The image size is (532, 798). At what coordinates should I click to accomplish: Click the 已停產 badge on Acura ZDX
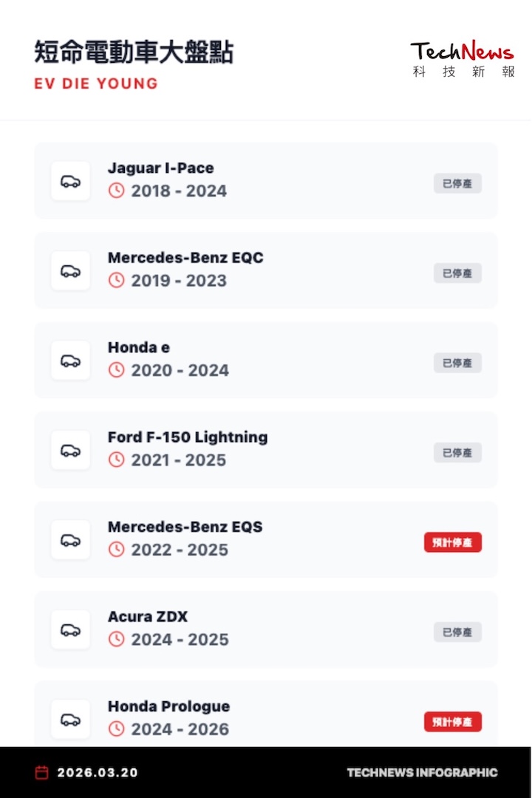[x=457, y=632]
